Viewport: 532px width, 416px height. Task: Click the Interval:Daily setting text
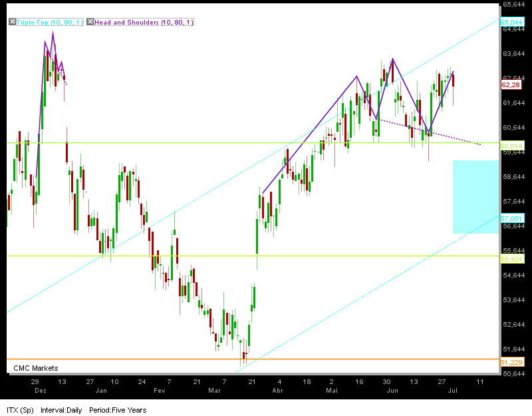tap(61, 410)
